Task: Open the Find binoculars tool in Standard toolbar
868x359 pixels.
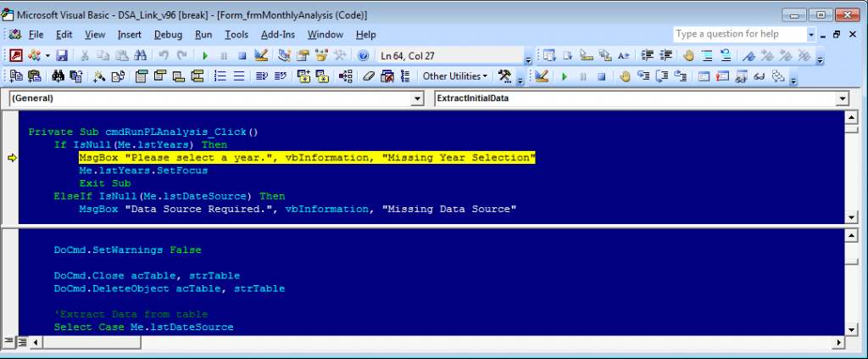Action: click(x=140, y=55)
